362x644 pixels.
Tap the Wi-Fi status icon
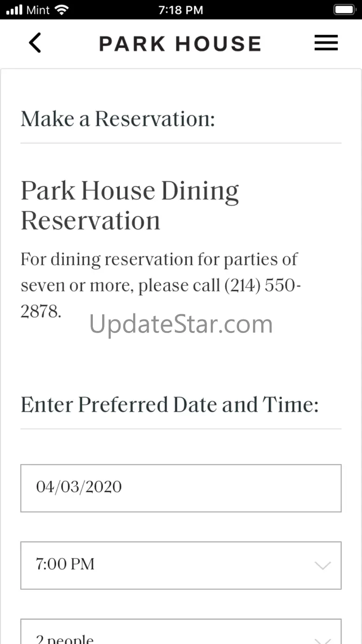click(61, 10)
